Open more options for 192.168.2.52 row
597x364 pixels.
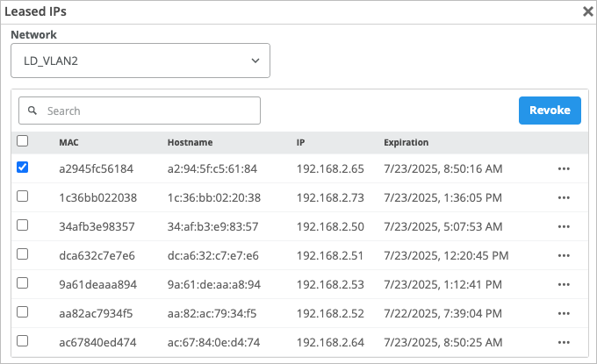(564, 313)
